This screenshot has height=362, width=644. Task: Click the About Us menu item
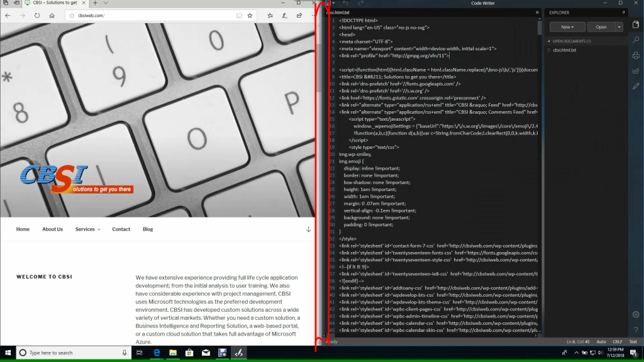pos(52,229)
